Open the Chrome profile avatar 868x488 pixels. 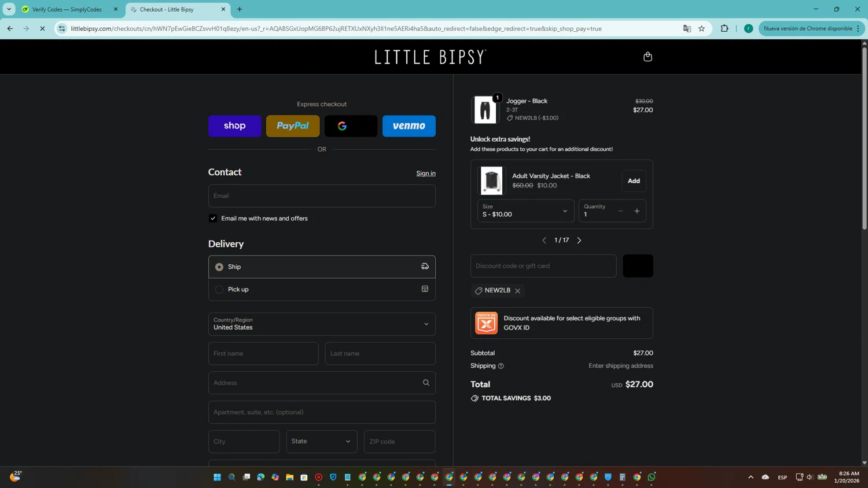[748, 28]
